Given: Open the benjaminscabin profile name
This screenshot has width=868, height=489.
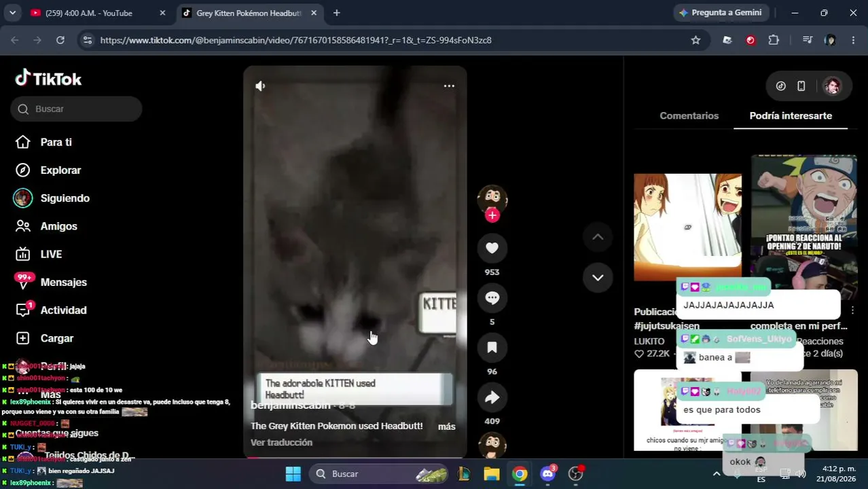Looking at the screenshot, I should pyautogui.click(x=290, y=405).
